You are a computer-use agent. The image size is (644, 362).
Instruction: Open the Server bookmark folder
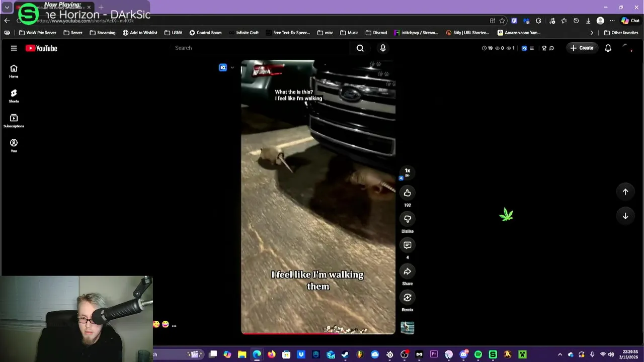pos(73,33)
